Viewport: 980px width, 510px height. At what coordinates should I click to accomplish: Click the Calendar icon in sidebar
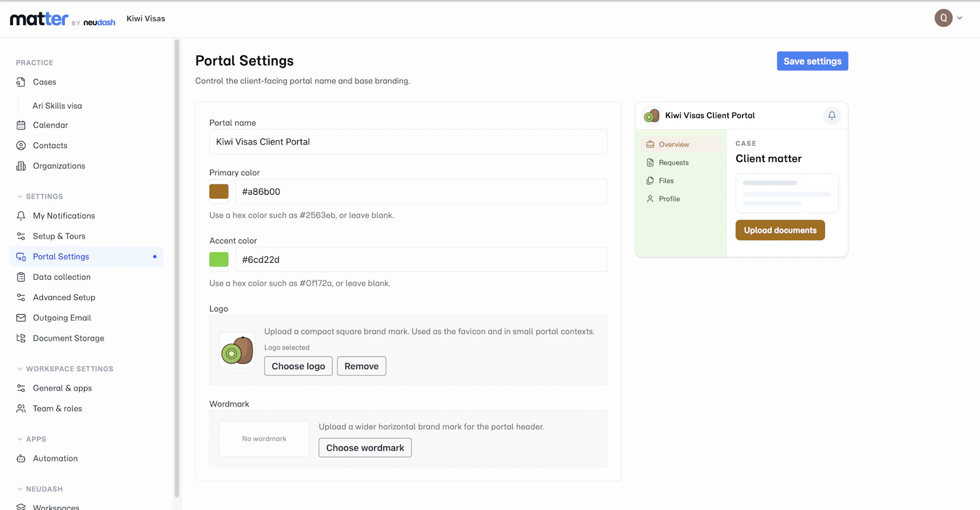(21, 125)
